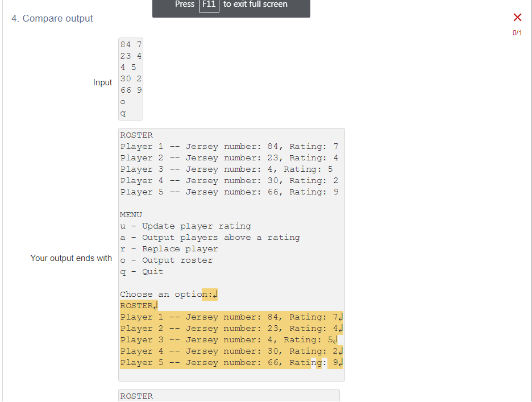This screenshot has height=402, width=532.
Task: Click the 'o' input line in the Input box
Action: coord(122,101)
